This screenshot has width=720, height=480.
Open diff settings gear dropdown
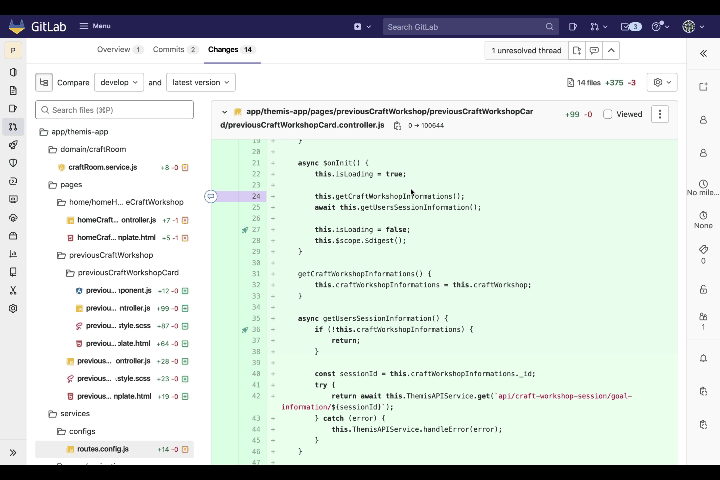pos(662,83)
